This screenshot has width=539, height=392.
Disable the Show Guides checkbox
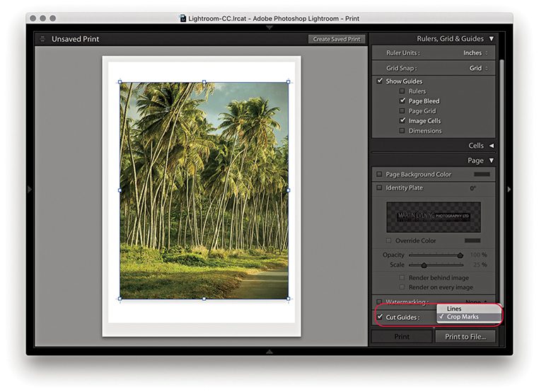tap(380, 81)
